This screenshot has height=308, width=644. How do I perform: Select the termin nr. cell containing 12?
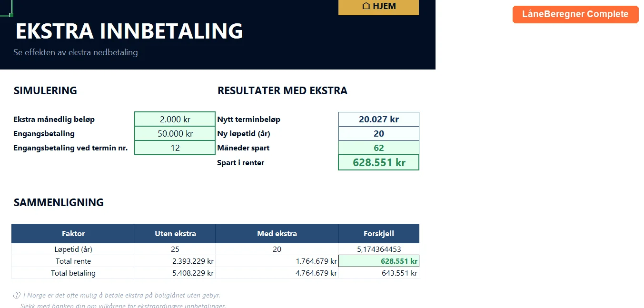[175, 148]
